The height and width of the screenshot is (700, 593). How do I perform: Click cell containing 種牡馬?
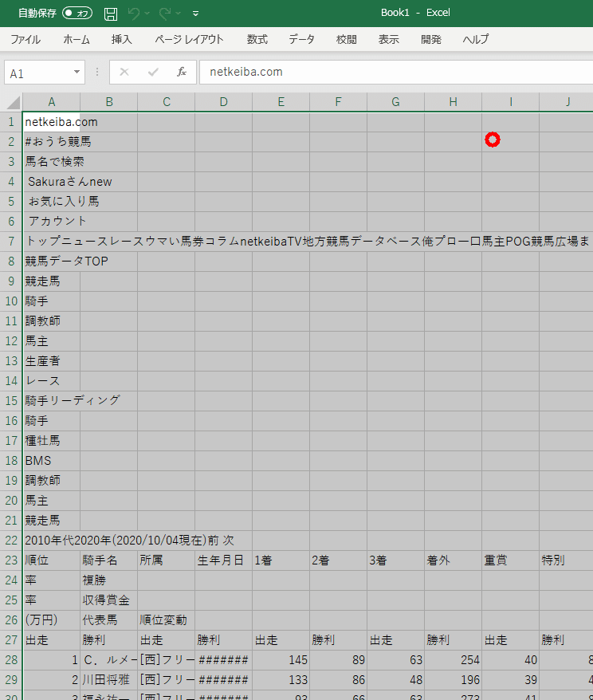click(x=52, y=441)
